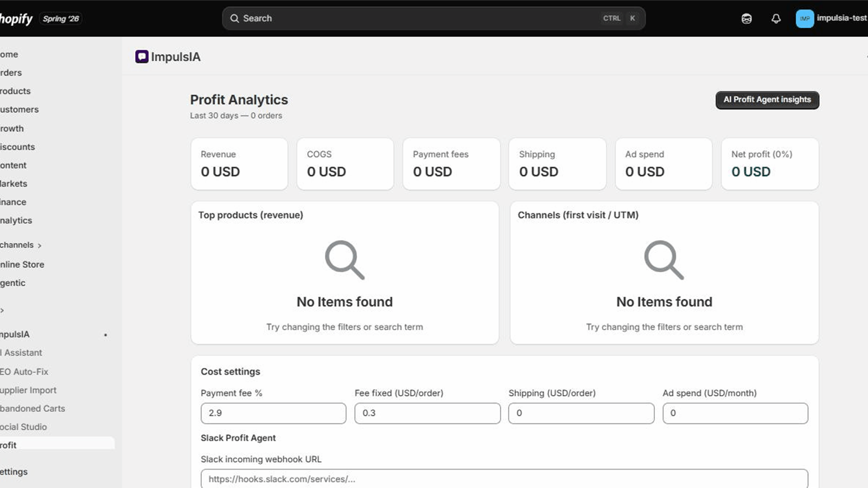The height and width of the screenshot is (488, 868).
Task: Click the Shipping 0 USD card
Action: (x=557, y=164)
